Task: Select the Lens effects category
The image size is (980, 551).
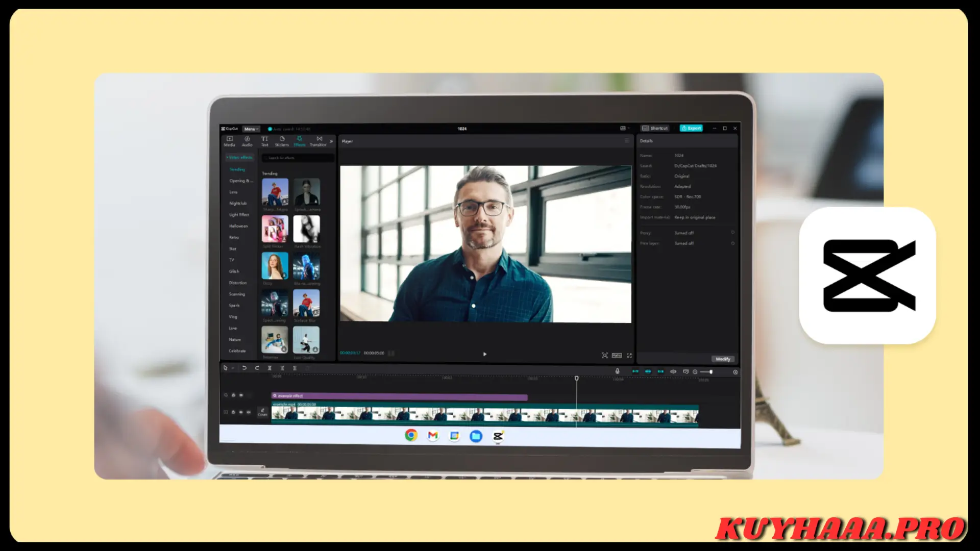Action: coord(233,192)
